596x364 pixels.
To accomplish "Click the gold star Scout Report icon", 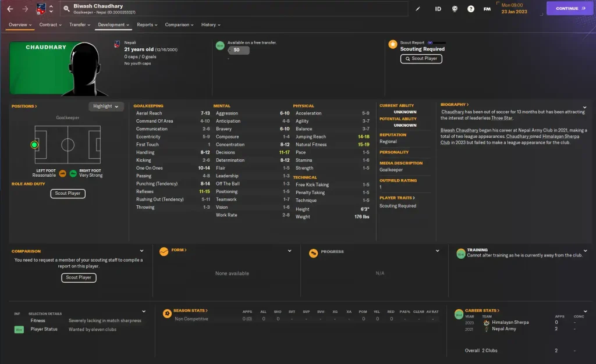I will (393, 44).
